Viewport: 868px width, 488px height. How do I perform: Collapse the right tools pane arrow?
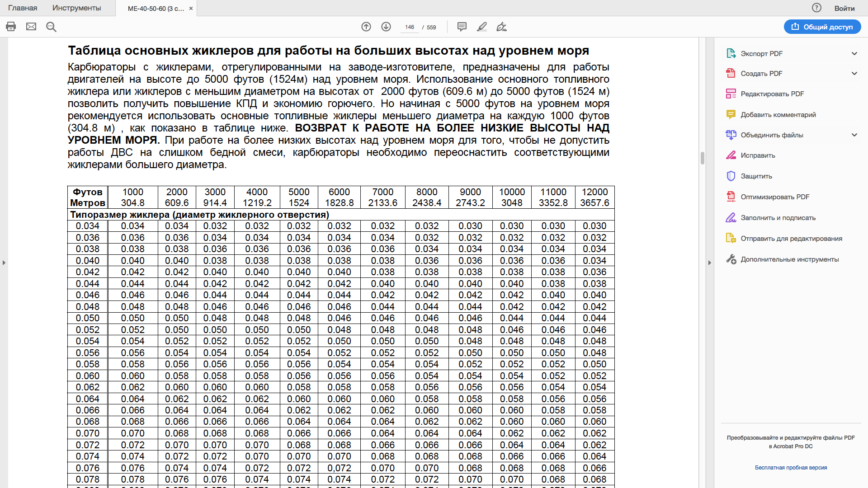pyautogui.click(x=709, y=263)
